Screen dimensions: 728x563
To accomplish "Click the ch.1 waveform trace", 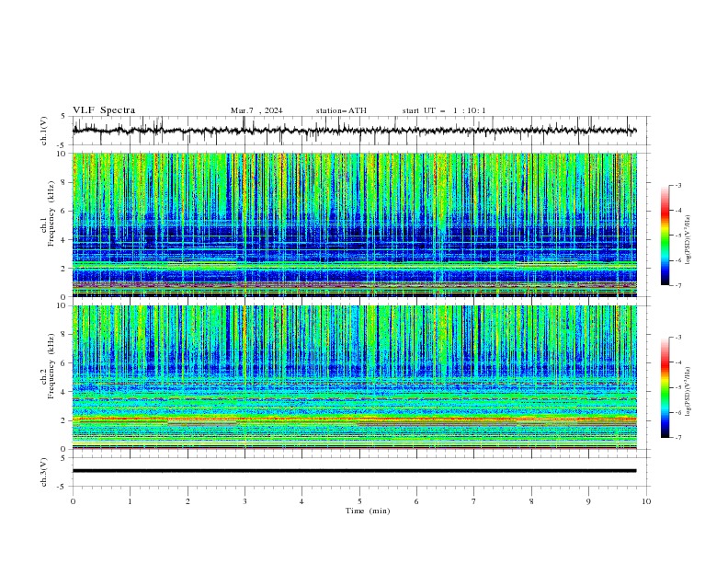I will tap(355, 131).
